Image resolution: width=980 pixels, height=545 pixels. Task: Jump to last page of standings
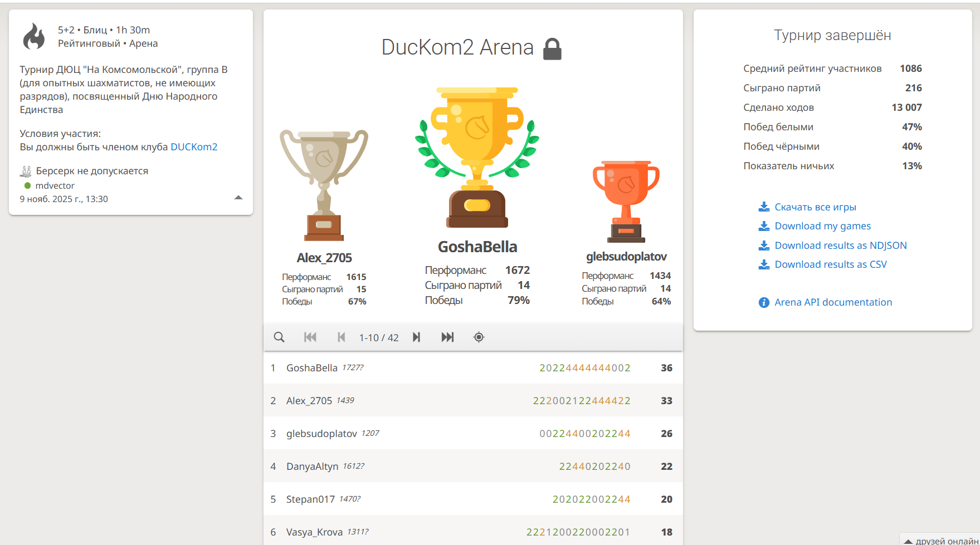tap(447, 337)
